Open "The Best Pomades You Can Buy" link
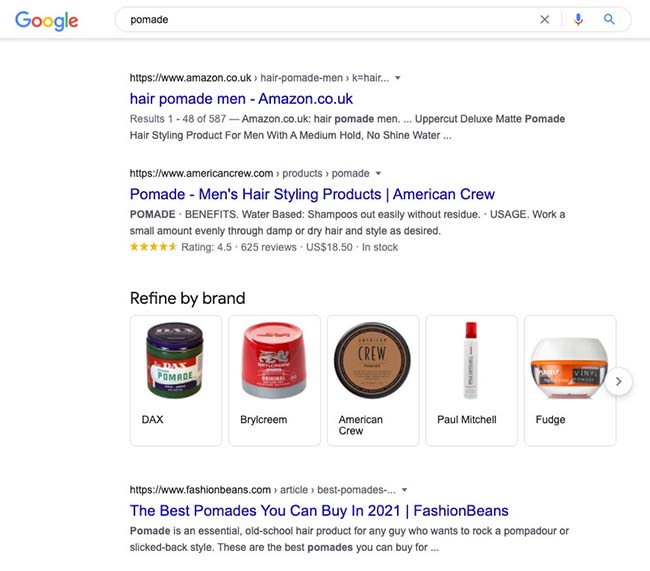Screen dimensions: 650x571 pyautogui.click(x=319, y=511)
